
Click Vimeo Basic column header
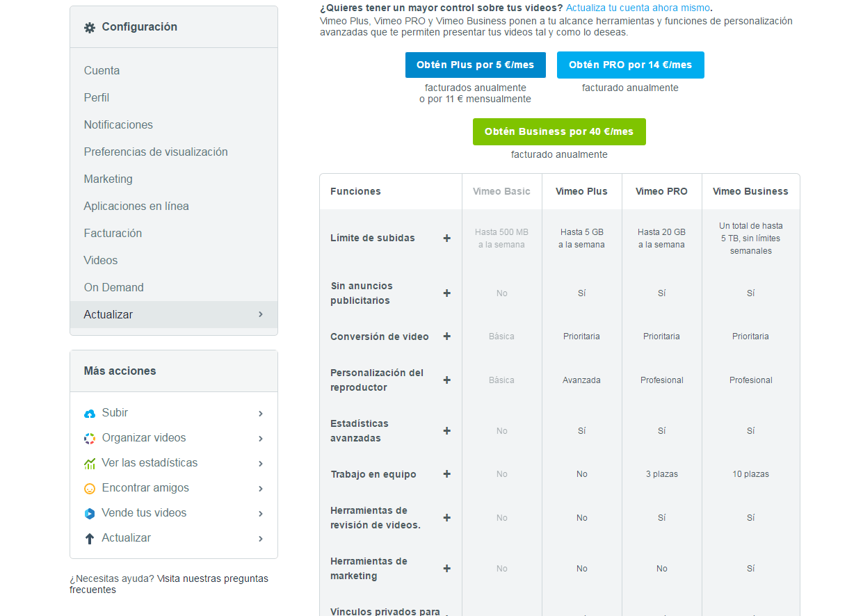click(x=501, y=191)
